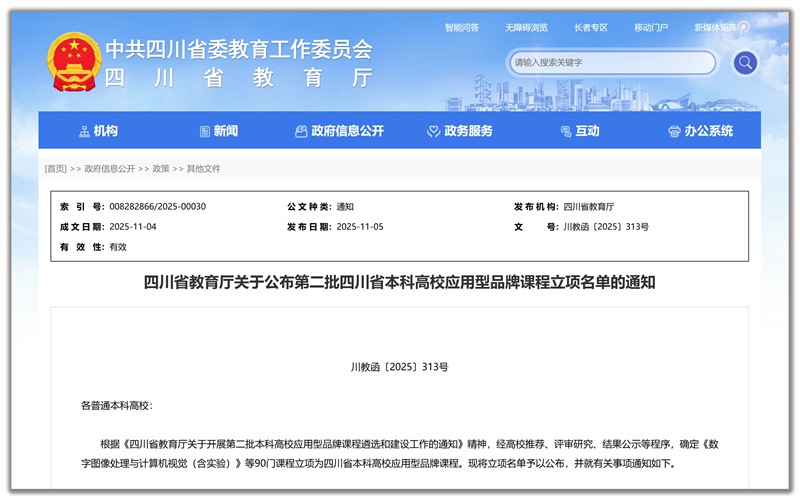Open the 智能问答 link

pyautogui.click(x=461, y=27)
